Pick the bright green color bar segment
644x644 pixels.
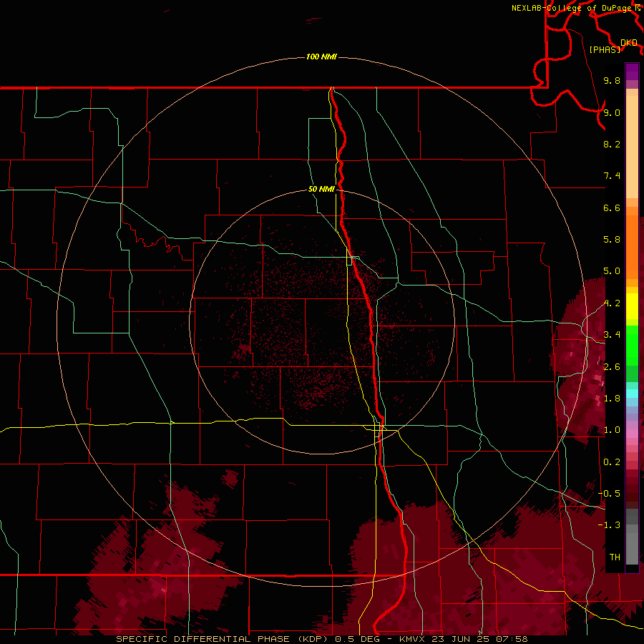[x=632, y=346]
